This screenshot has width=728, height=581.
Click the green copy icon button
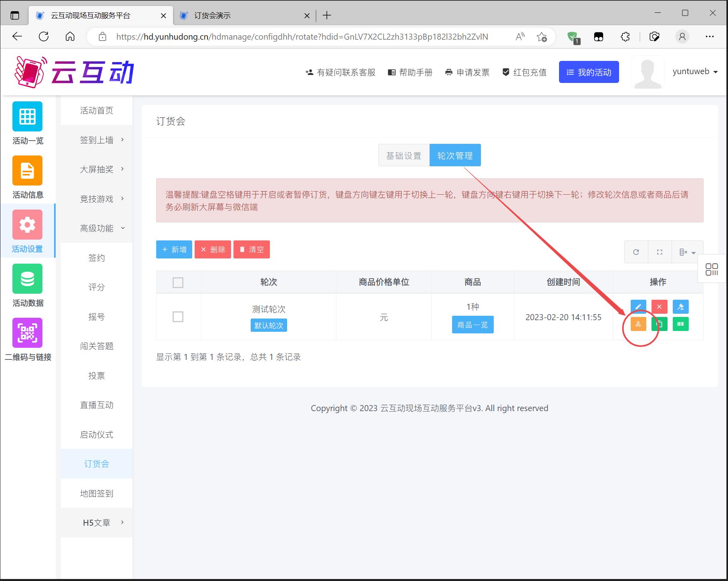[659, 324]
